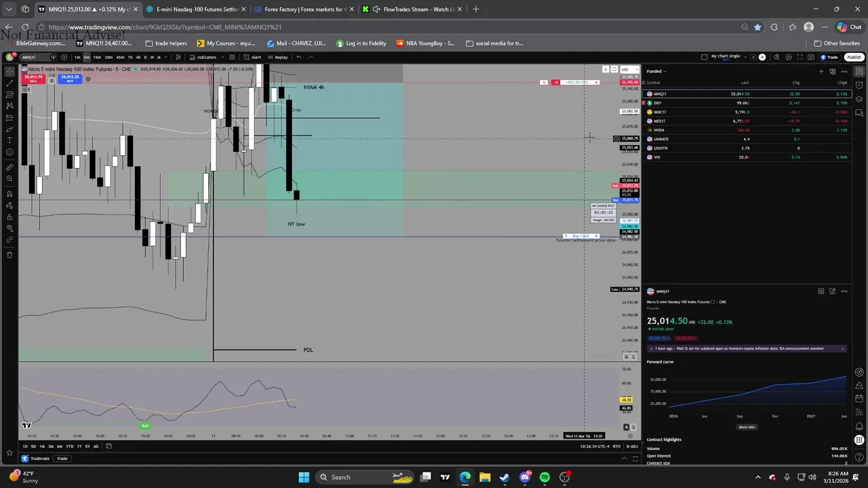
Task: Click the taskbar Search box
Action: (x=365, y=477)
